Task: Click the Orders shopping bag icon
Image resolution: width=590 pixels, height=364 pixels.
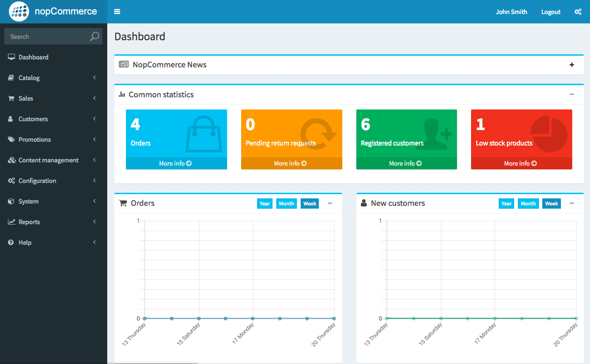Action: (x=203, y=133)
